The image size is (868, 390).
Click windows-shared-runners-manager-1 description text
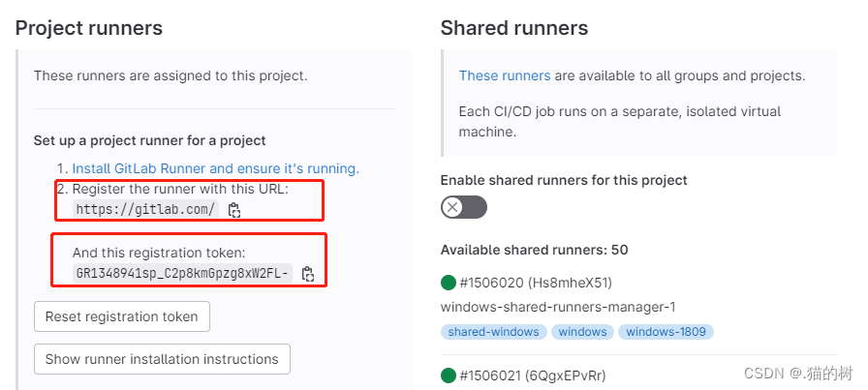coord(558,307)
